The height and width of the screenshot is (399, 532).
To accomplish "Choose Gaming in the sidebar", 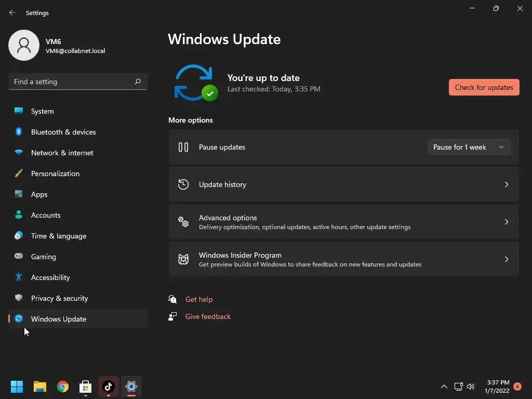I will (x=78, y=257).
